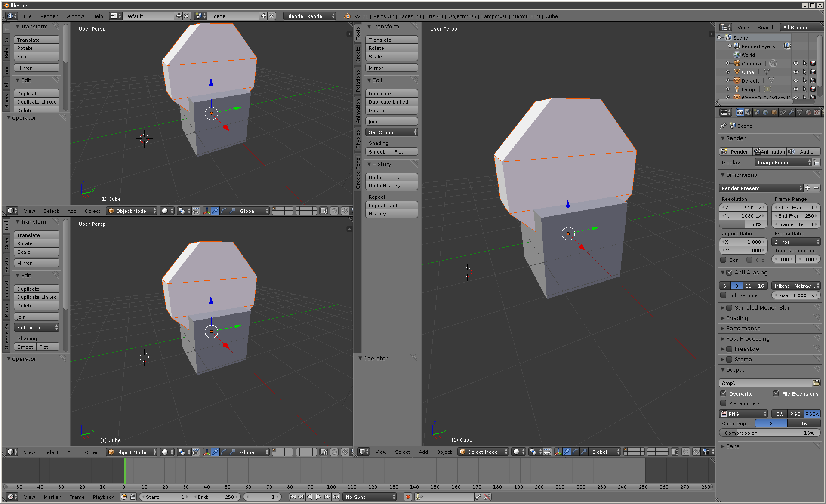This screenshot has width=826, height=504.
Task: Open Material sphere properties tab
Action: pyautogui.click(x=808, y=112)
